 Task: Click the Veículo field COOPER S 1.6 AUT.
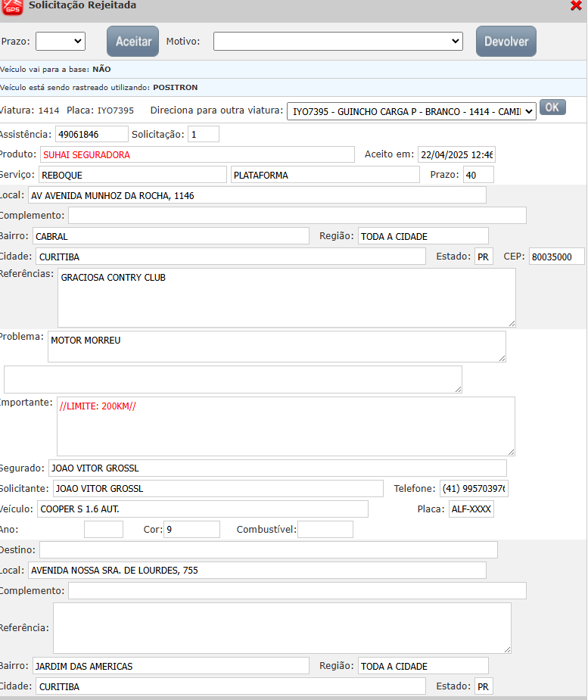203,509
